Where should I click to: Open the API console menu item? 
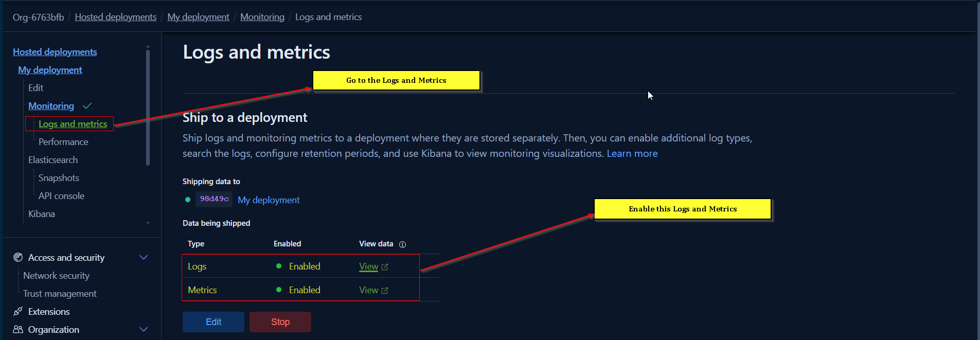[61, 196]
